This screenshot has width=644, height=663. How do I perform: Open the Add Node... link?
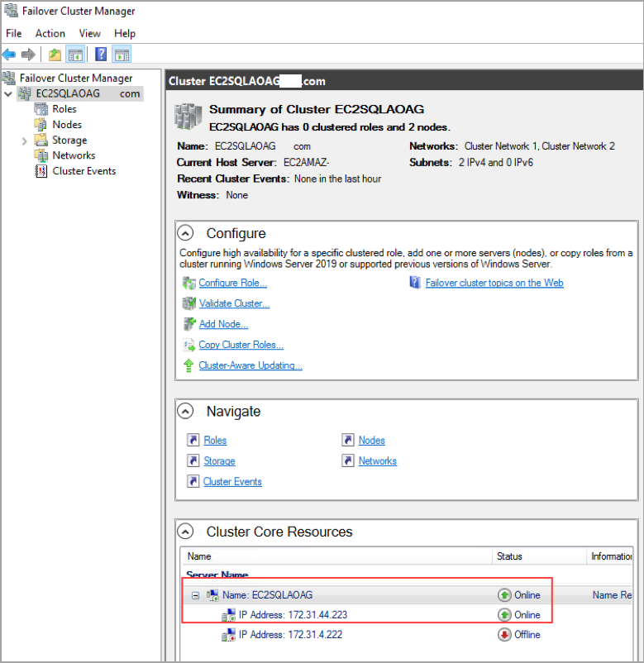224,324
